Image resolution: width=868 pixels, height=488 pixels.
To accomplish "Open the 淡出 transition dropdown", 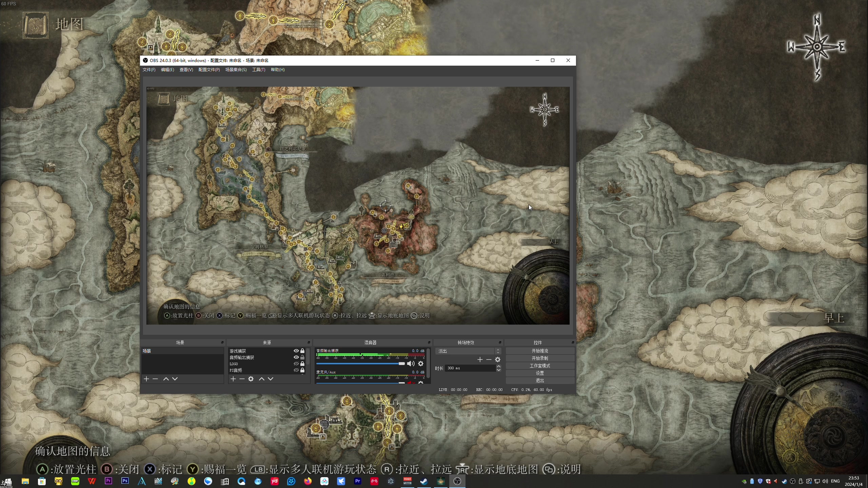I will point(468,351).
